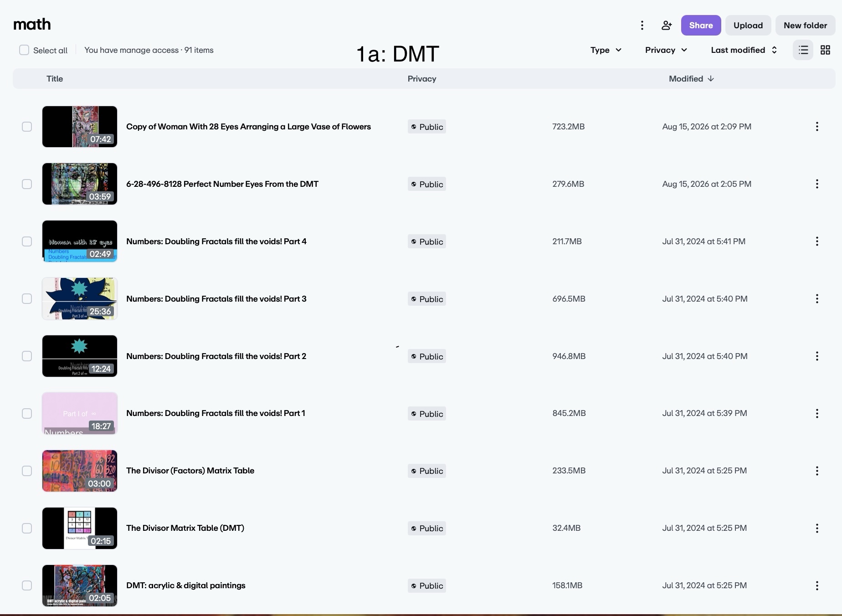This screenshot has height=616, width=842.
Task: Click the purple Share button
Action: tap(701, 26)
